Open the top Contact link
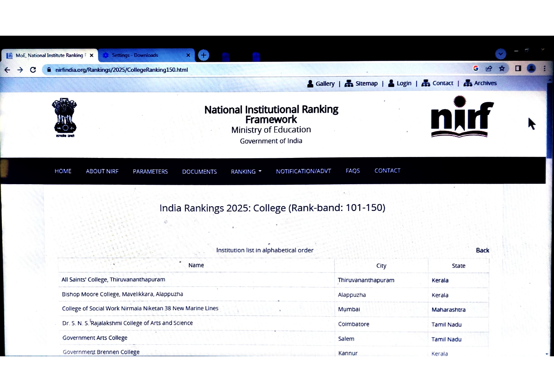This screenshot has width=554, height=392. [x=443, y=83]
